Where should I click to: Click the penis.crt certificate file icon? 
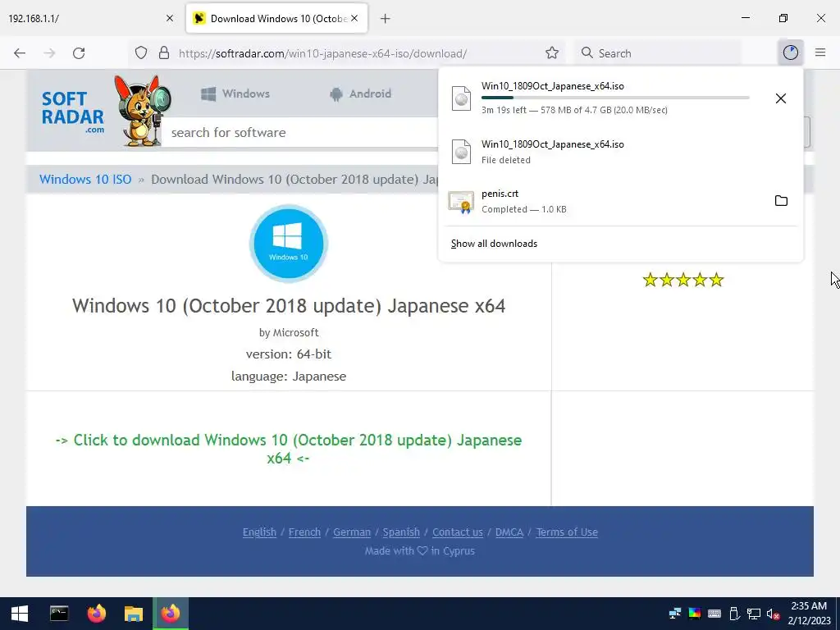point(461,202)
